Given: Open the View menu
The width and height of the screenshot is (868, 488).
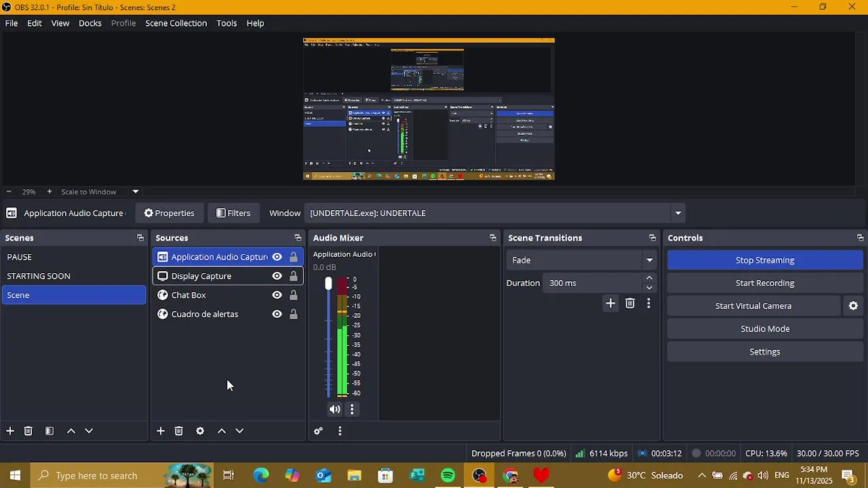Looking at the screenshot, I should pyautogui.click(x=60, y=23).
